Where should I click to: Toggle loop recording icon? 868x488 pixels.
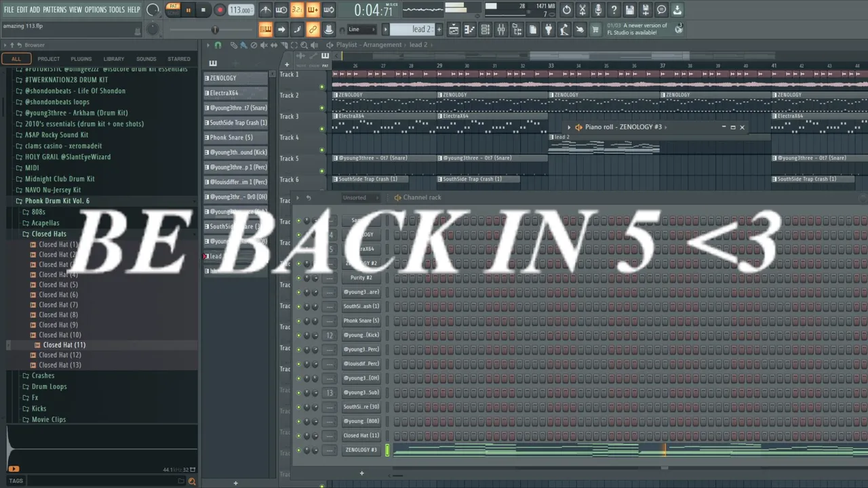click(x=328, y=10)
